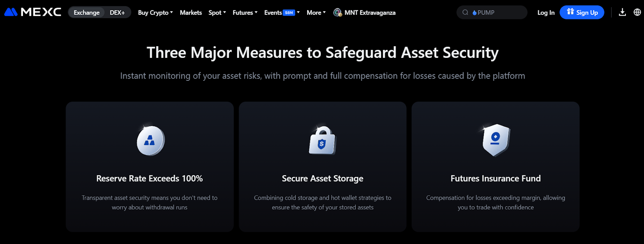This screenshot has width=644, height=244.
Task: Go to the Markets page
Action: click(191, 12)
